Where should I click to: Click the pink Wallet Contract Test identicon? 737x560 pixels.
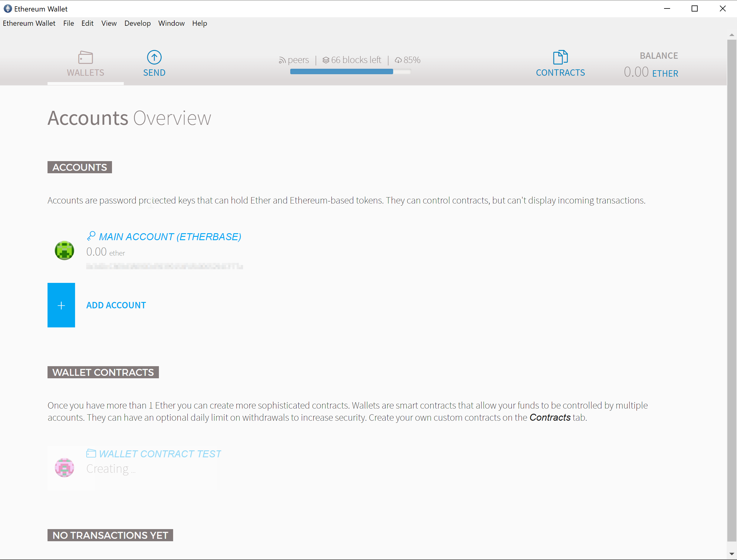click(64, 468)
